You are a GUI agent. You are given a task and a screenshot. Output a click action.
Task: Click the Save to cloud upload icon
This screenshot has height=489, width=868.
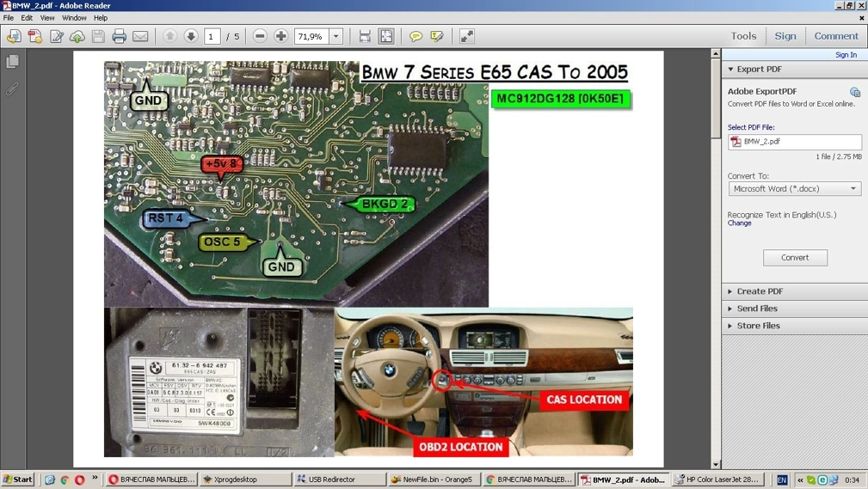tap(77, 36)
